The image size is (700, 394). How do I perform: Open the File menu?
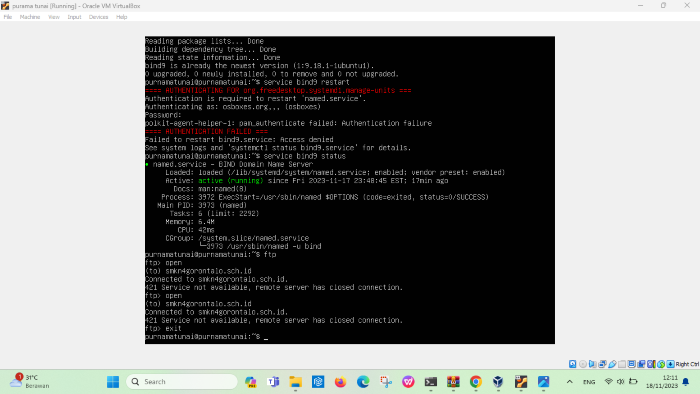click(8, 17)
